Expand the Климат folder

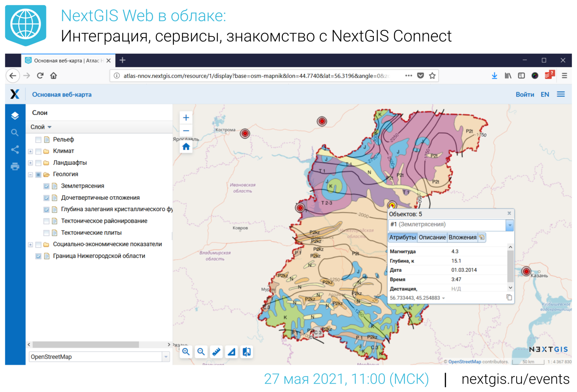point(30,151)
